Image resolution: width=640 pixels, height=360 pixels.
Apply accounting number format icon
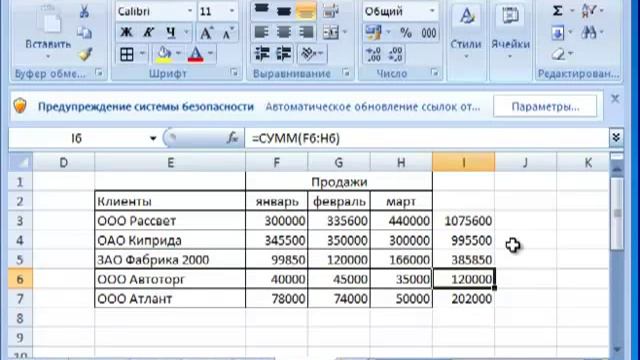373,33
